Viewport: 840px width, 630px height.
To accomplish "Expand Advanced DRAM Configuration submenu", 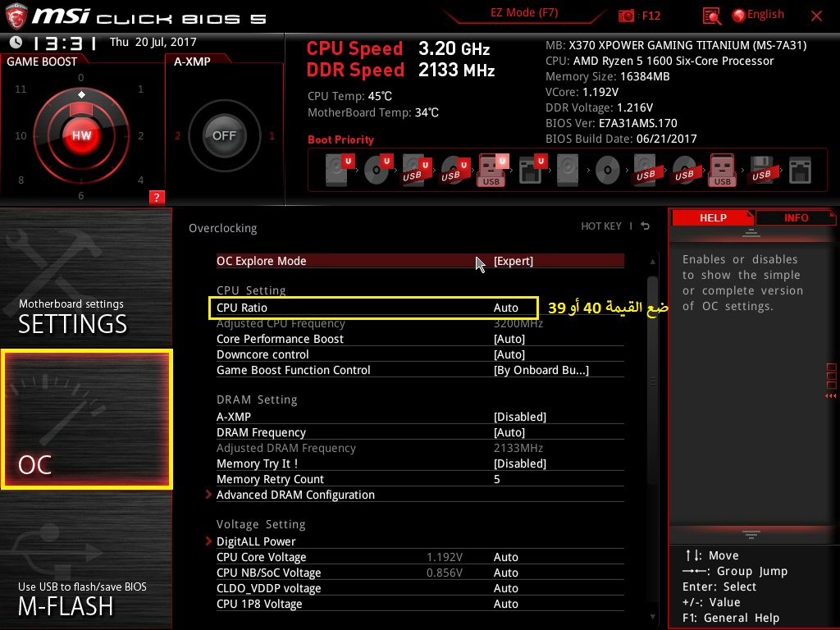I will (295, 495).
